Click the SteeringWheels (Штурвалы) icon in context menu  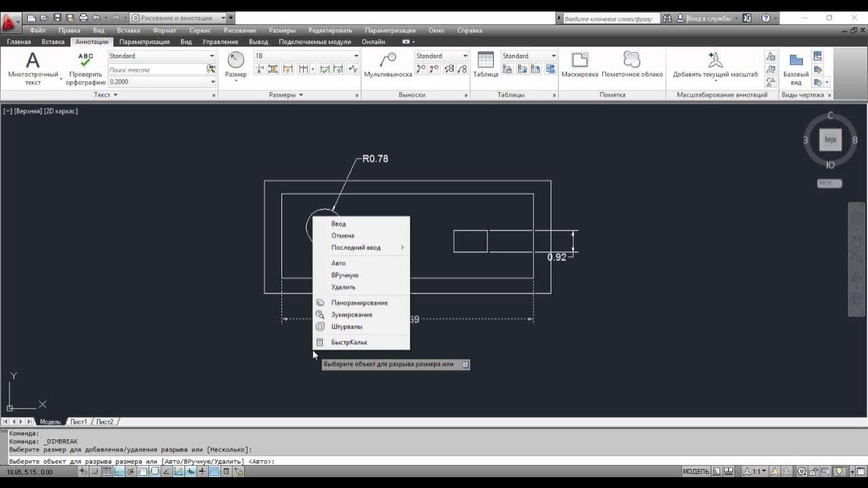(x=320, y=327)
